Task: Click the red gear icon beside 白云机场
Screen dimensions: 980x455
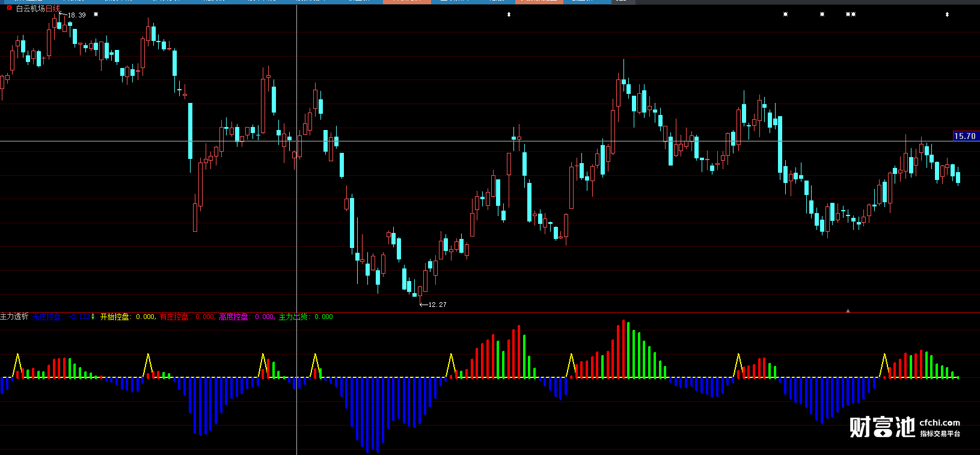Action: click(x=9, y=8)
